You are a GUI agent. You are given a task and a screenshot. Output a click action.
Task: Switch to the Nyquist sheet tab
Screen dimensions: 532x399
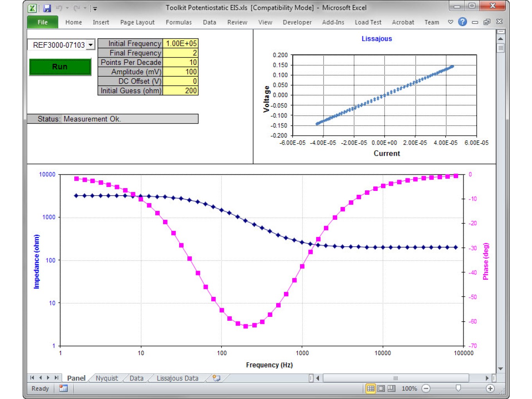[107, 378]
